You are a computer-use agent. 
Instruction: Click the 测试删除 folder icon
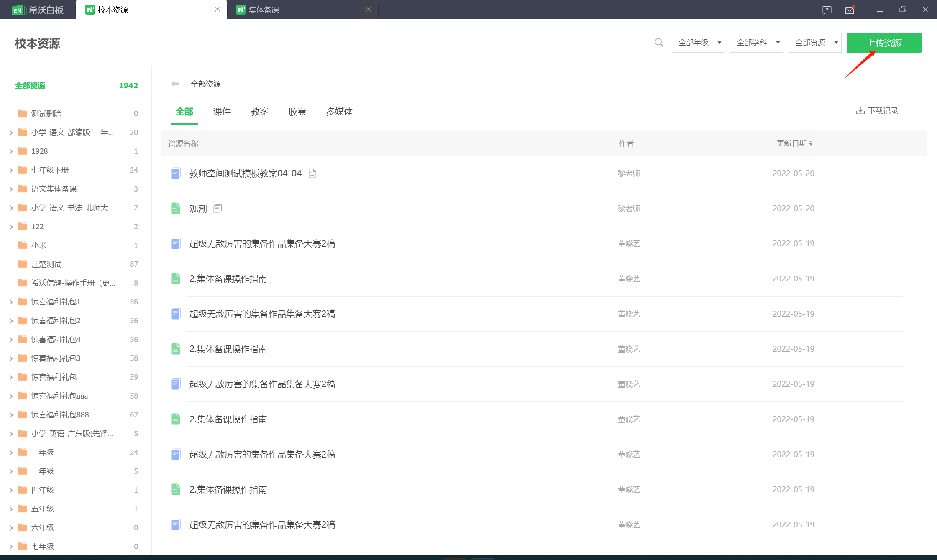pos(23,113)
